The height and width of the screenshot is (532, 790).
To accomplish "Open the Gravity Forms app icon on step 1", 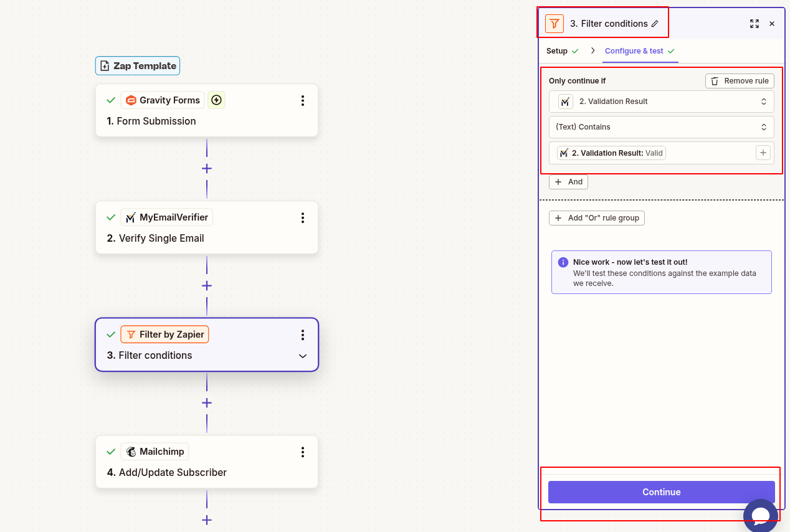I will coord(131,100).
